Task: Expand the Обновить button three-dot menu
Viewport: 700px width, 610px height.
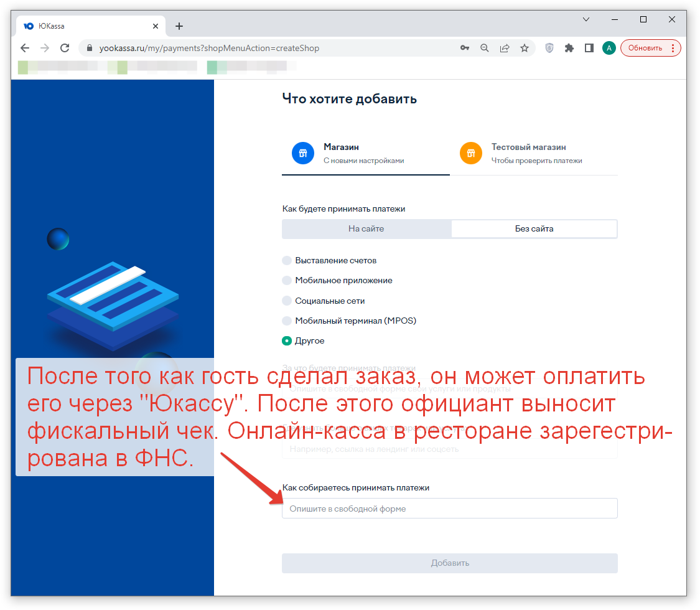Action: [673, 48]
